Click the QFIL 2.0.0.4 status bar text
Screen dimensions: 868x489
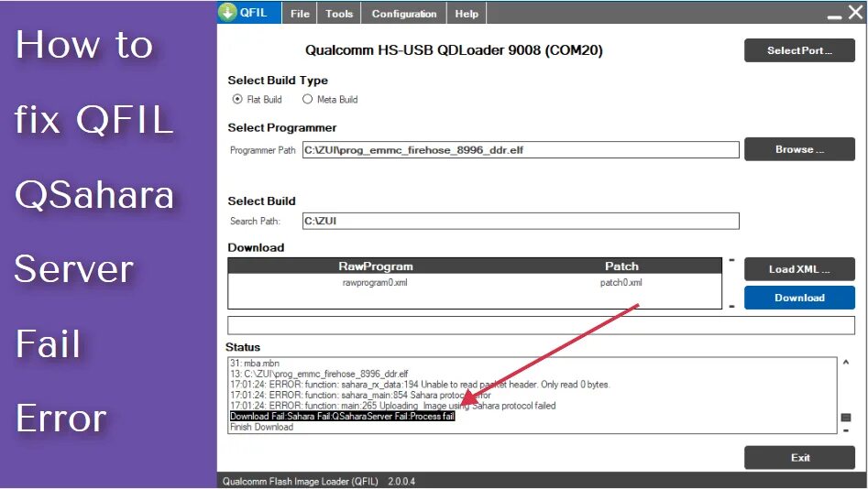[x=319, y=482]
